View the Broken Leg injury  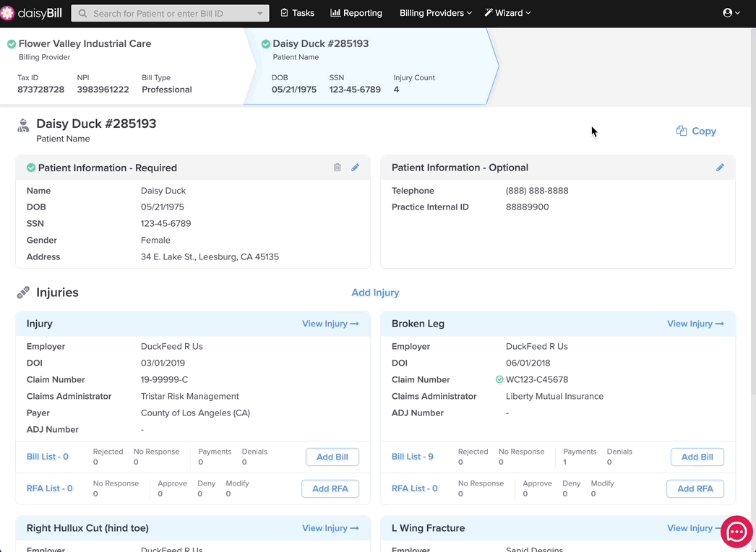[x=695, y=324]
